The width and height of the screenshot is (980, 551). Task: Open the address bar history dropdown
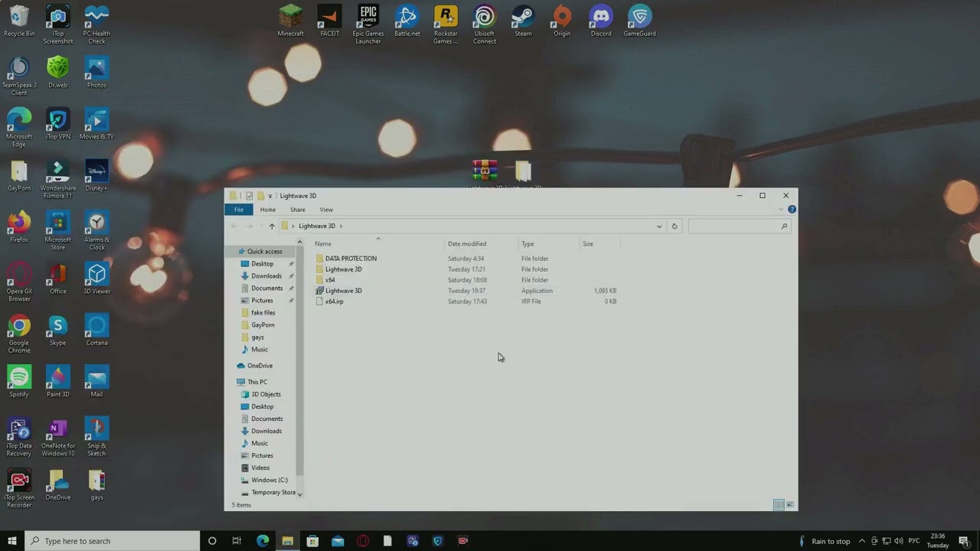pos(659,227)
